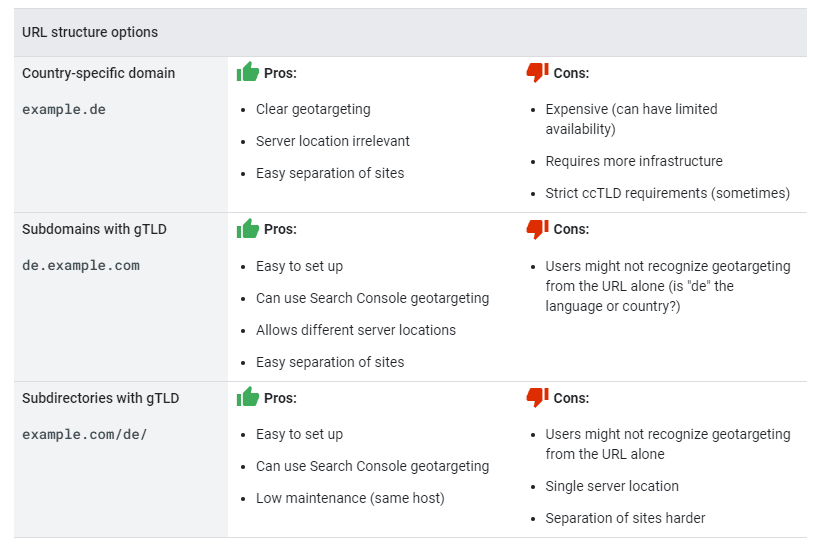Click Requires more infrastructure bullet text
The width and height of the screenshot is (823, 538).
634,161
